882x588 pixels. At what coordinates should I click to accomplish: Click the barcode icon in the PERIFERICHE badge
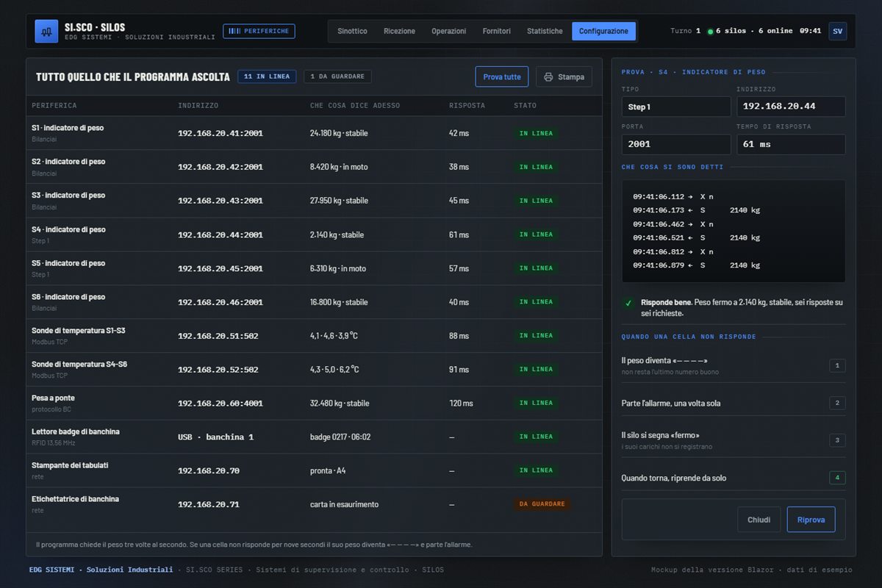234,31
